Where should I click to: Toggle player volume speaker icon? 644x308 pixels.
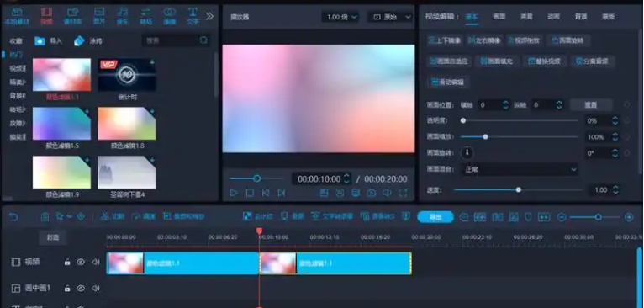click(x=388, y=193)
